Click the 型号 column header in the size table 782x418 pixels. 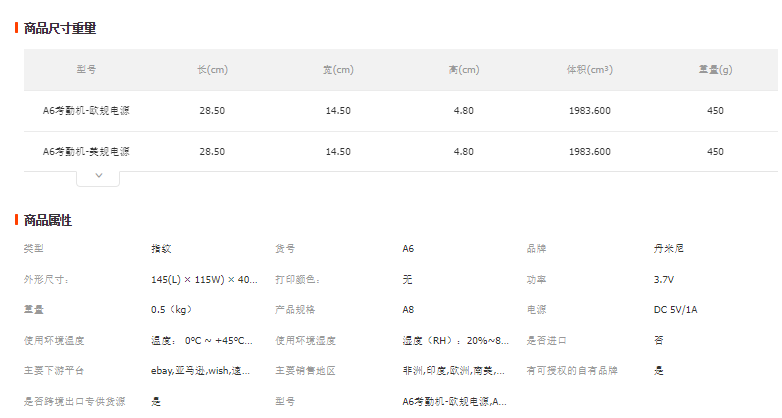coord(86,70)
